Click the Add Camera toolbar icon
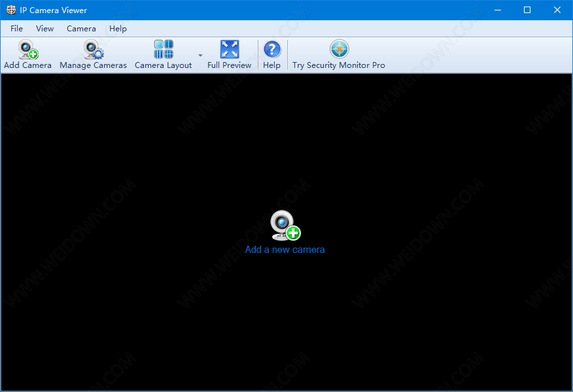 pyautogui.click(x=28, y=50)
